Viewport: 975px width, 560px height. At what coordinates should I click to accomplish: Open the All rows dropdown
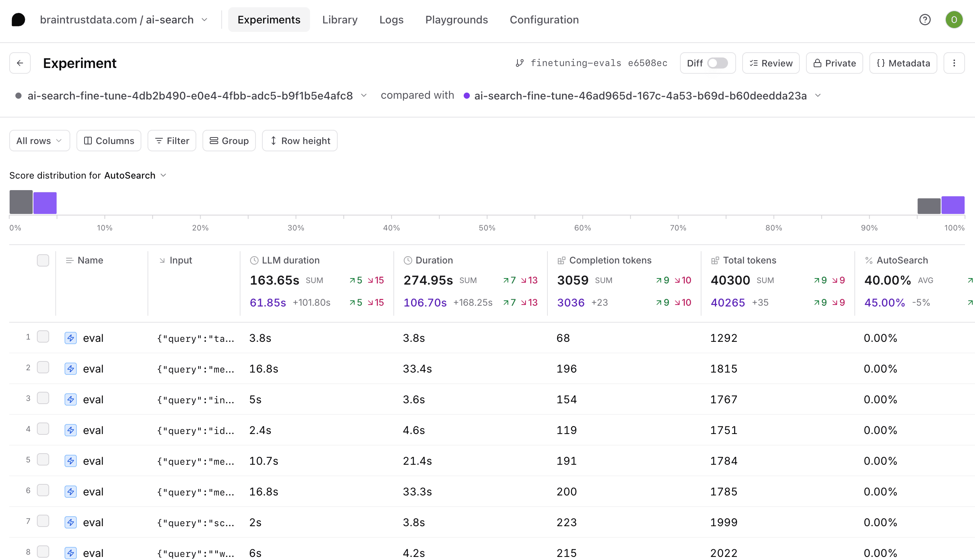point(39,141)
